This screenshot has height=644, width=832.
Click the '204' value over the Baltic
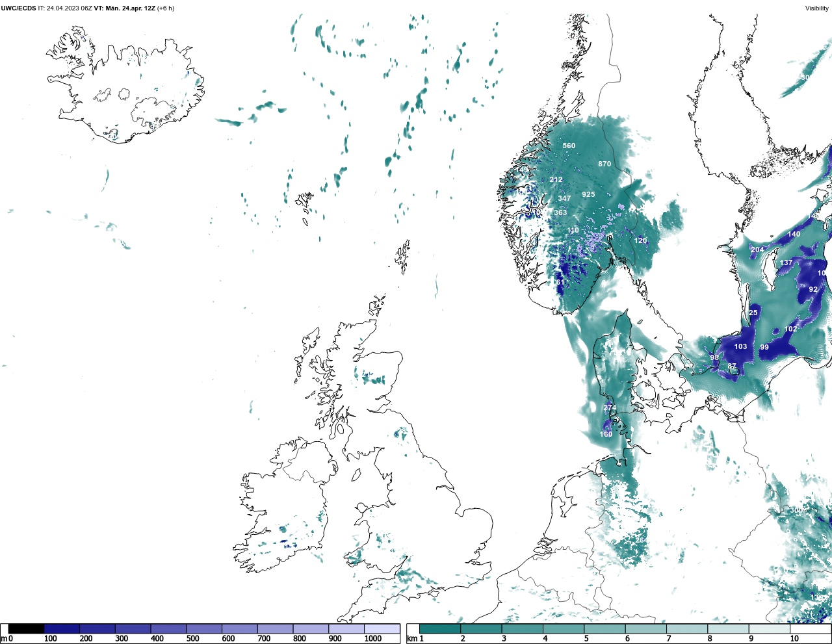click(x=757, y=250)
